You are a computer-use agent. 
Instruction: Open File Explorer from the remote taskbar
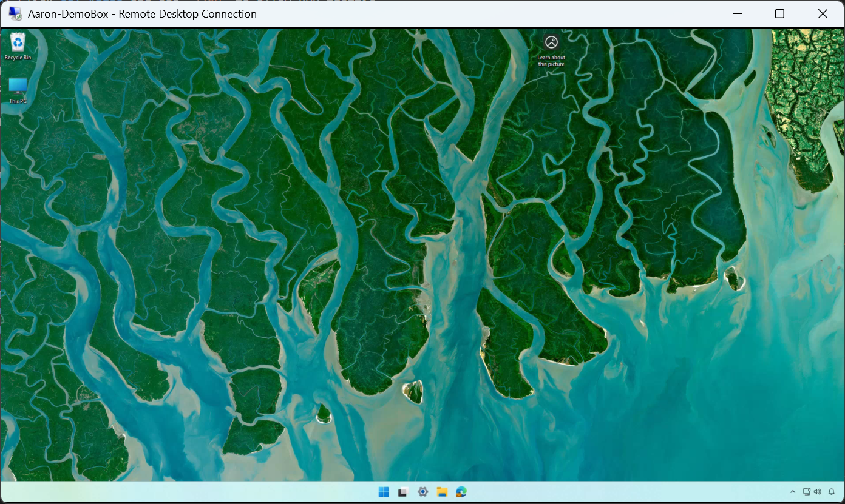point(442,492)
